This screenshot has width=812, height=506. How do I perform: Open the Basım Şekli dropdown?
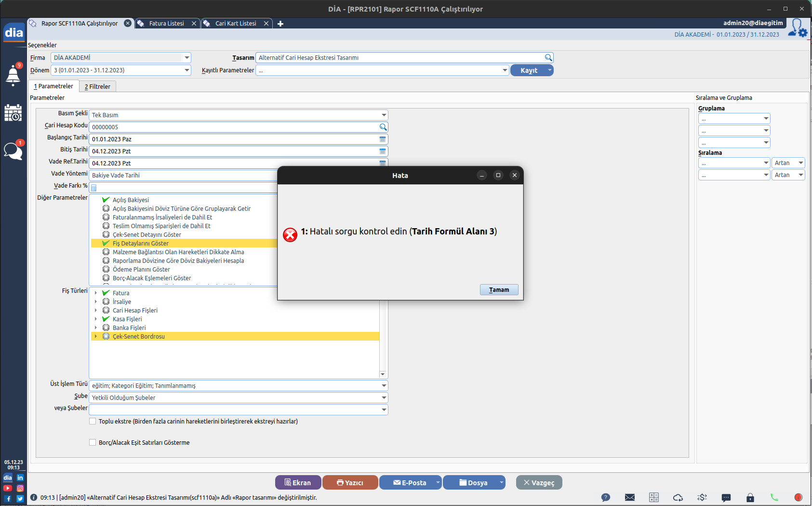click(384, 115)
